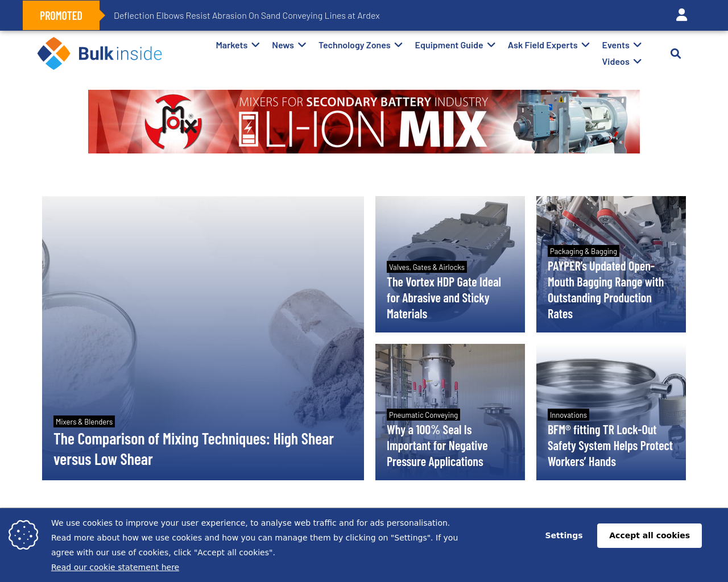The width and height of the screenshot is (728, 582).
Task: Expand the Markets dropdown chevron
Action: pos(255,45)
